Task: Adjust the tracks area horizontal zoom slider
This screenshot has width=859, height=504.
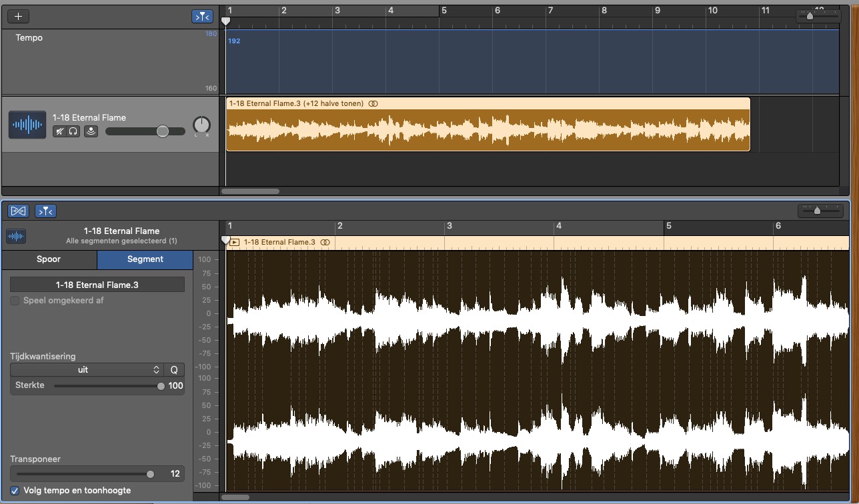Action: pos(810,16)
